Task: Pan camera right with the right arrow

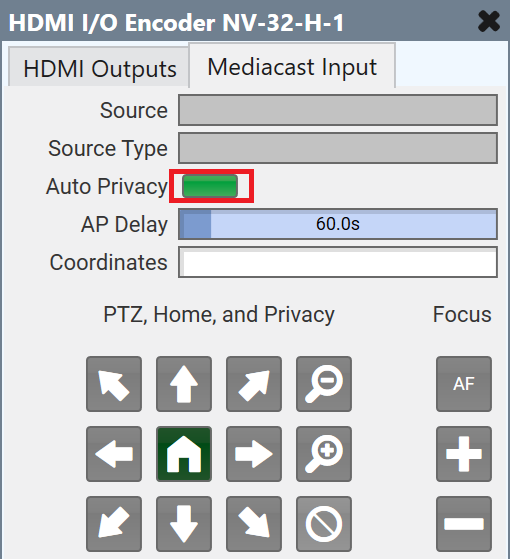Action: pyautogui.click(x=254, y=454)
